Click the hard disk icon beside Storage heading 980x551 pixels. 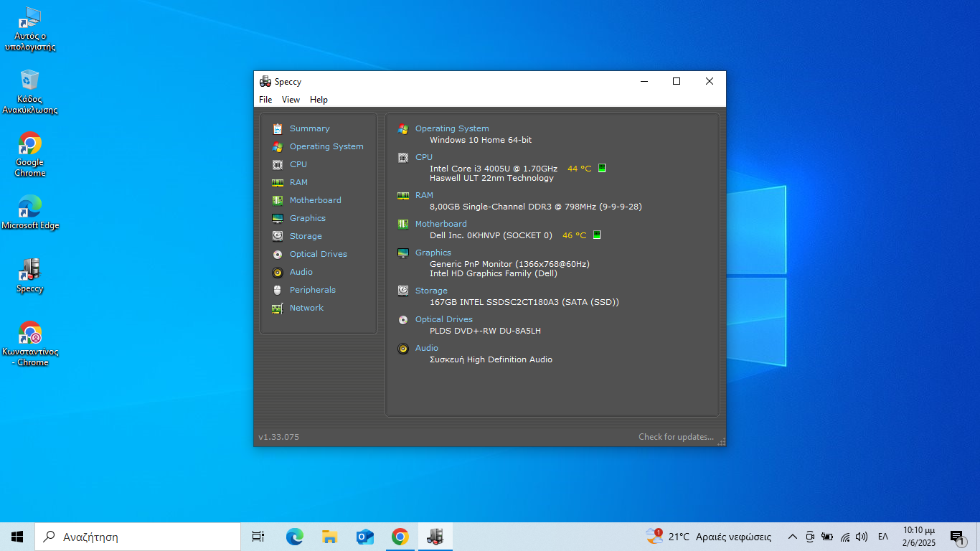[x=403, y=291]
